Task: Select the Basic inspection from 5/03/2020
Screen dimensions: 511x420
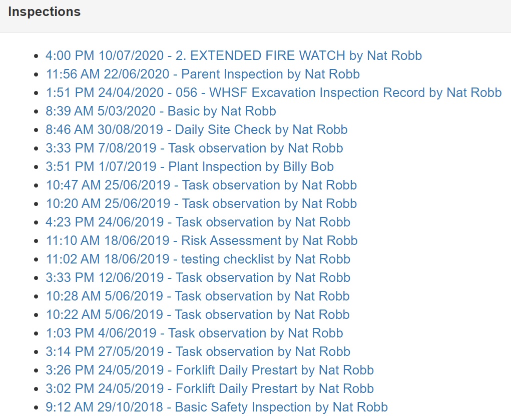Action: coord(161,111)
